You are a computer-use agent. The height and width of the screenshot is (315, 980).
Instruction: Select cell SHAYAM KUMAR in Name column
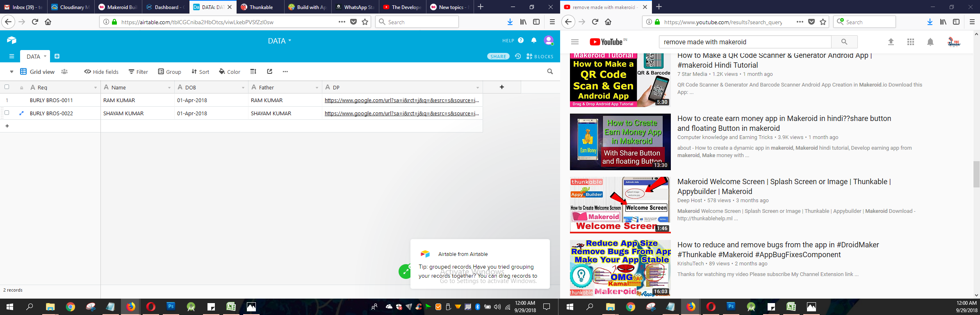pyautogui.click(x=137, y=113)
